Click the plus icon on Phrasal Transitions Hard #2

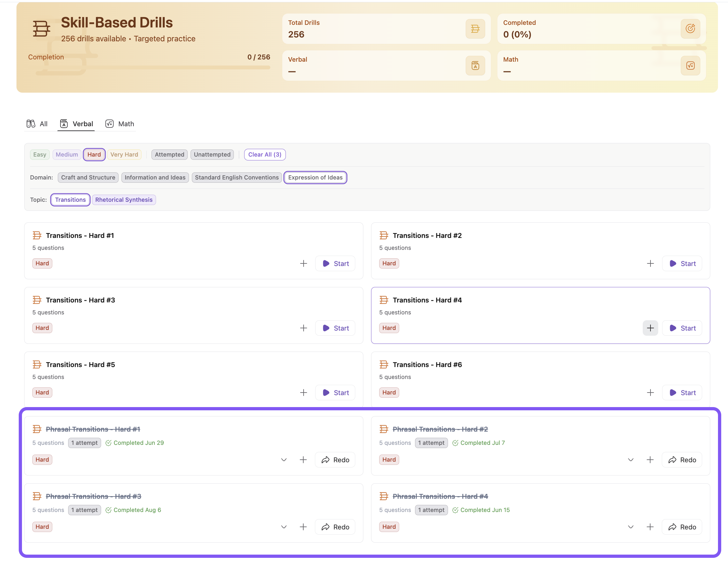tap(650, 460)
